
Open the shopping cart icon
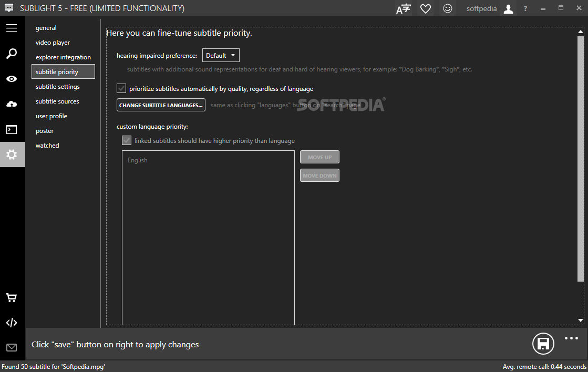[12, 298]
